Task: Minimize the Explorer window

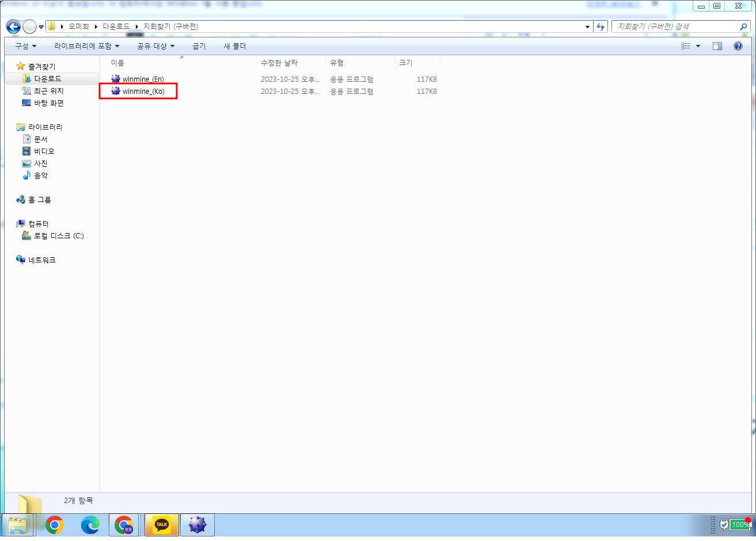Action: [x=701, y=6]
